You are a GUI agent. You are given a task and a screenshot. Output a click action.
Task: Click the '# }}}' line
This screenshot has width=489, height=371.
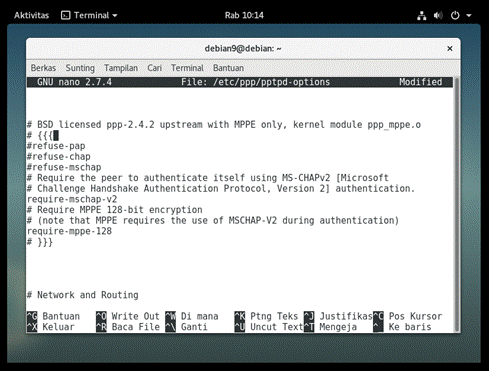pyautogui.click(x=40, y=242)
